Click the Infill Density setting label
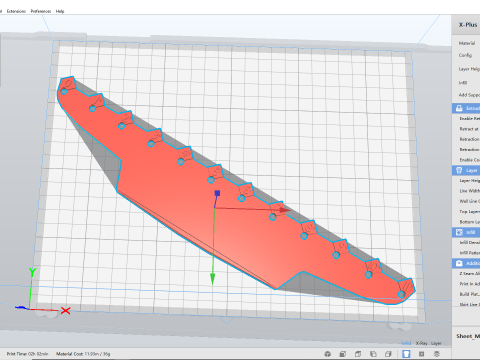Viewport: 480px width, 360px height. pos(470,243)
